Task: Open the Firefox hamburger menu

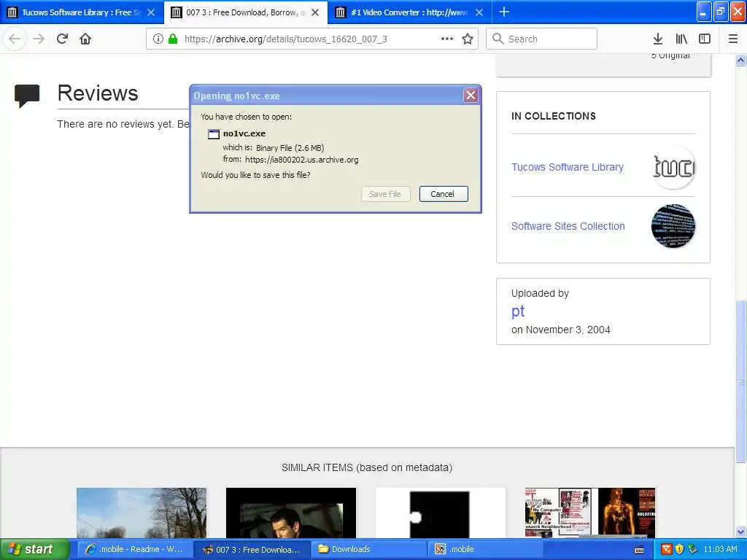Action: pos(733,39)
